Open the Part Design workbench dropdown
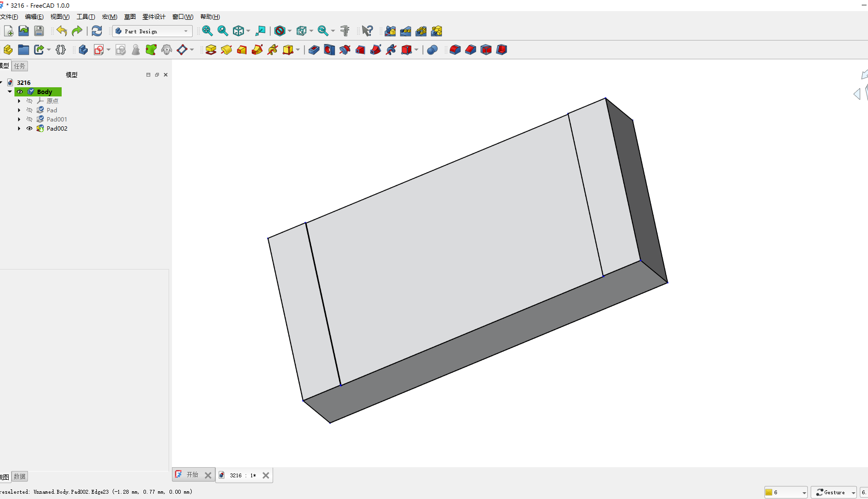 tap(152, 31)
